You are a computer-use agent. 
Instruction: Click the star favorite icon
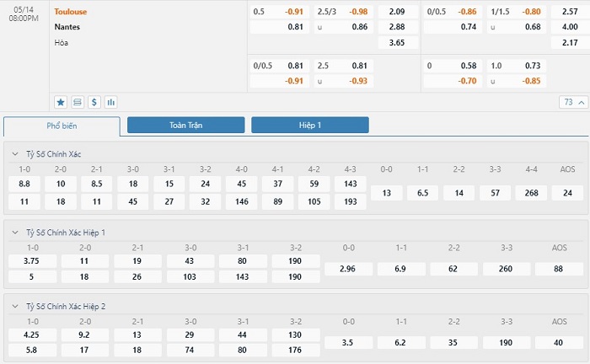click(x=61, y=102)
